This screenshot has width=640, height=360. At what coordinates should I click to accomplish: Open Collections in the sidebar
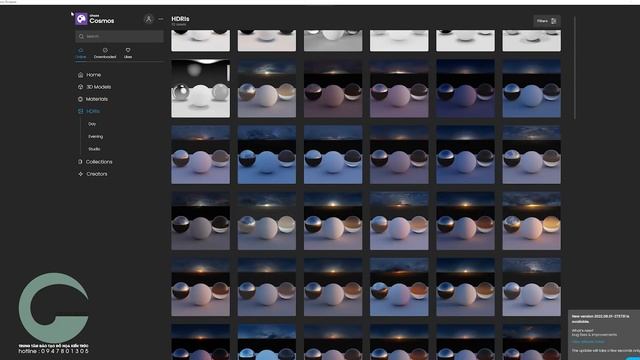coord(95,162)
